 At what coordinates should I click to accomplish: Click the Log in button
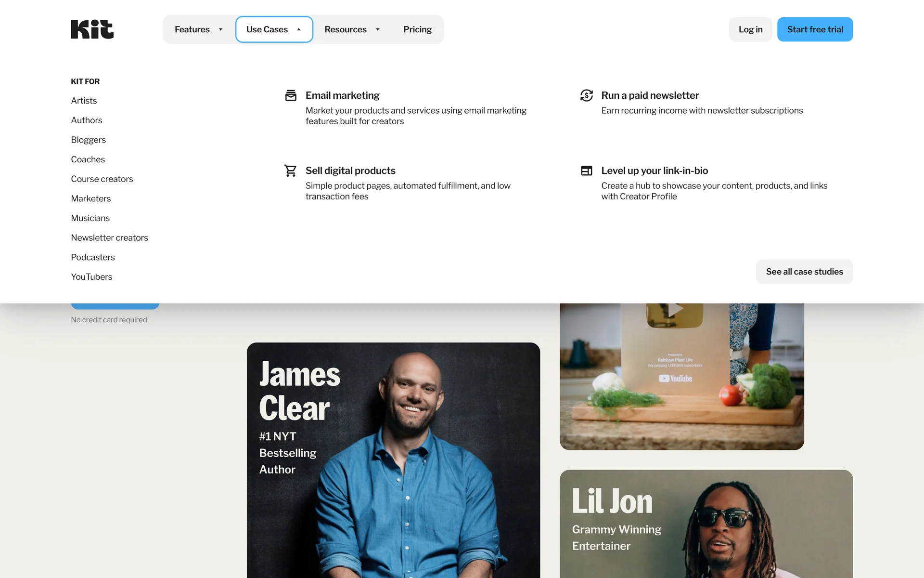click(750, 29)
